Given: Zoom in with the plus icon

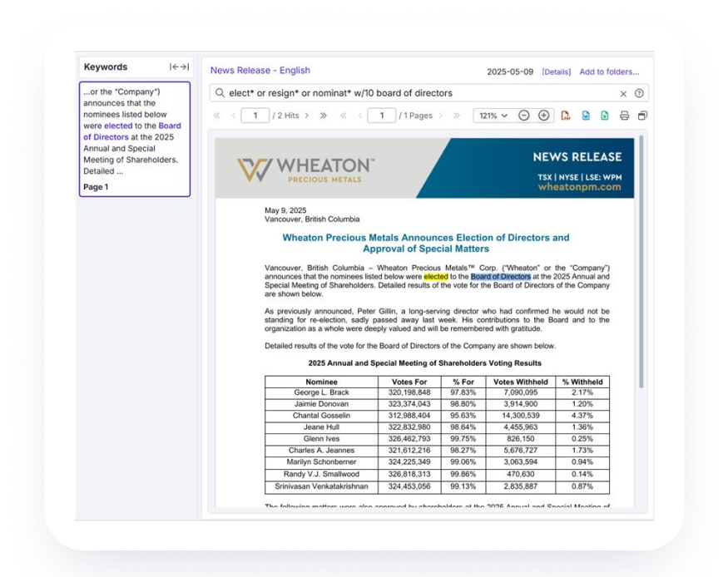Looking at the screenshot, I should pyautogui.click(x=543, y=116).
